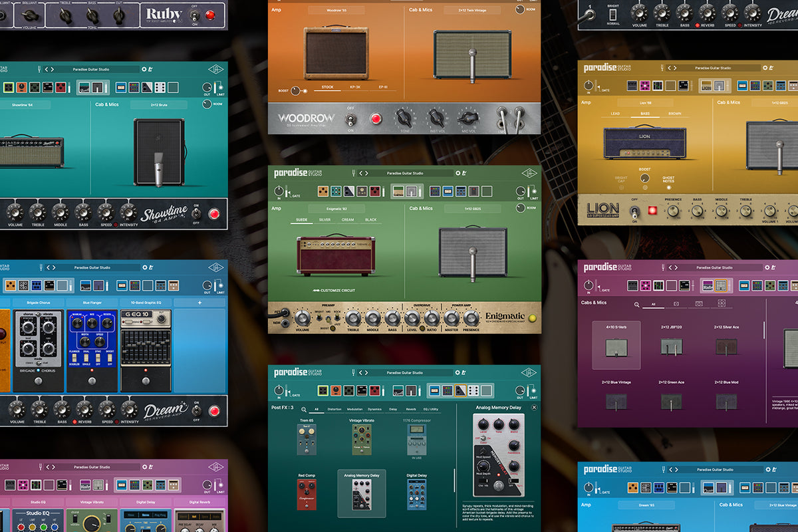This screenshot has height=532, width=798.
Task: Open the 2x12 Brute cab dropdown
Action: pyautogui.click(x=158, y=104)
